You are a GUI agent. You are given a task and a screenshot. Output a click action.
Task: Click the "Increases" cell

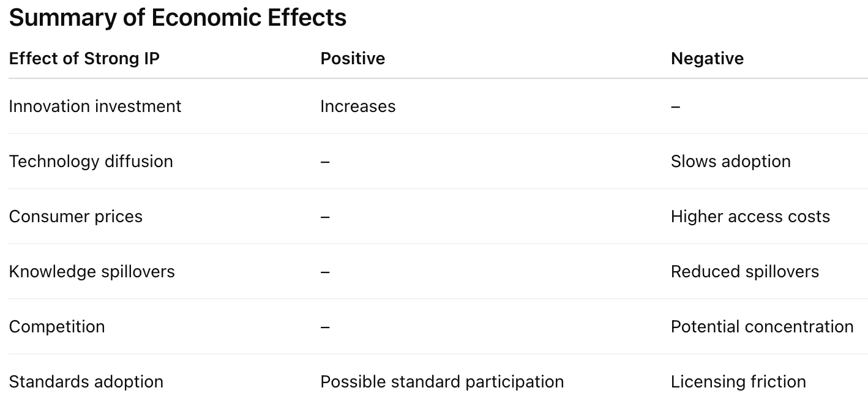[357, 107]
